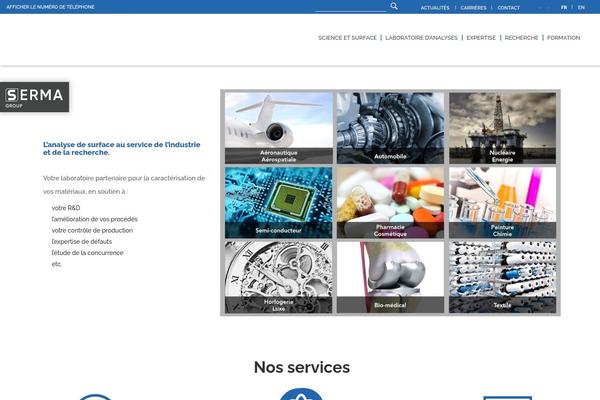This screenshot has height=400, width=600.
Task: Open the Formation menu
Action: coord(564,38)
